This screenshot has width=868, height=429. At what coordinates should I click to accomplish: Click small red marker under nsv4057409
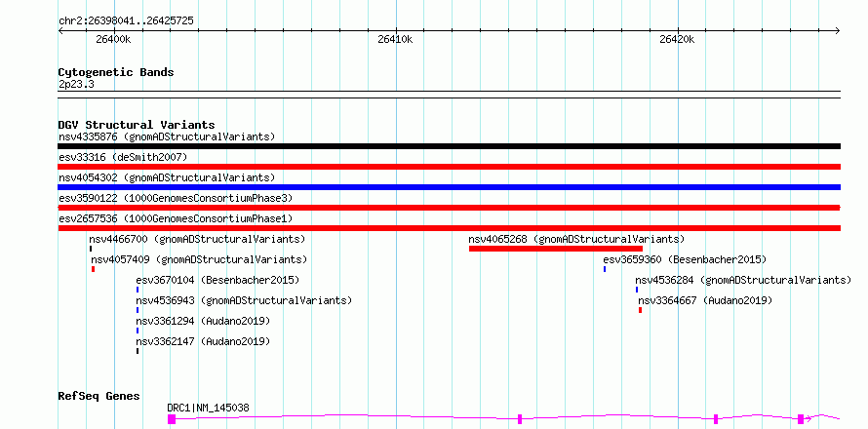tap(93, 269)
